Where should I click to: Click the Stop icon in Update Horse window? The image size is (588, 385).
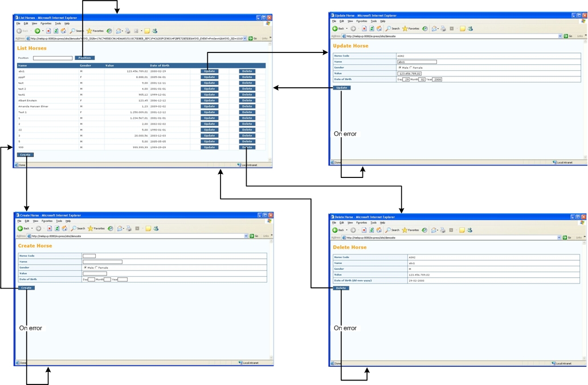click(364, 29)
